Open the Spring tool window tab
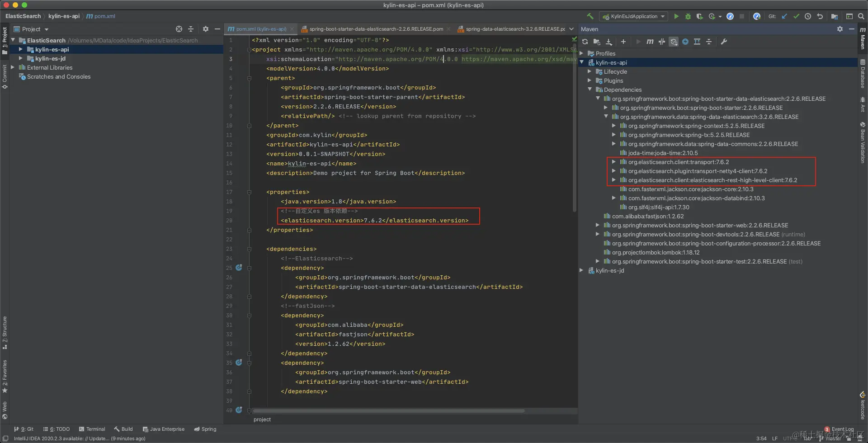 205,429
